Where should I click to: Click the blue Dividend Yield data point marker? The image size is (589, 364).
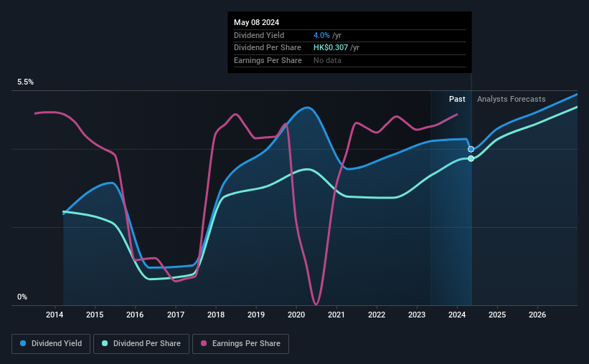point(471,149)
